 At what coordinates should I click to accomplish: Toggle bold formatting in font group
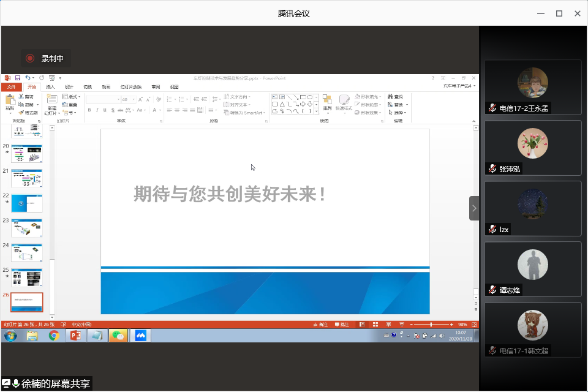click(x=89, y=110)
